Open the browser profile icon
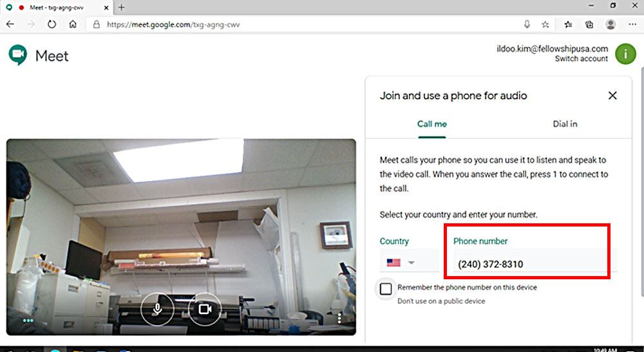Screen dimensions: 644x352 pos(611,24)
